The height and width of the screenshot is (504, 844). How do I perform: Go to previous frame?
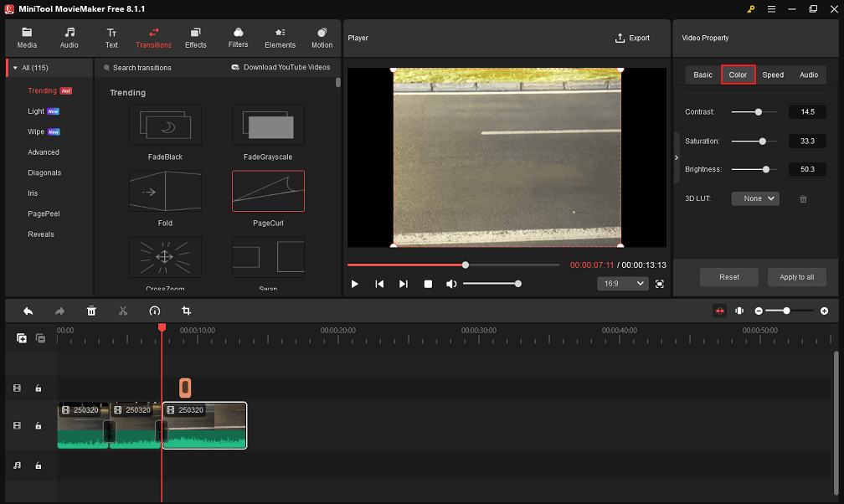(379, 284)
